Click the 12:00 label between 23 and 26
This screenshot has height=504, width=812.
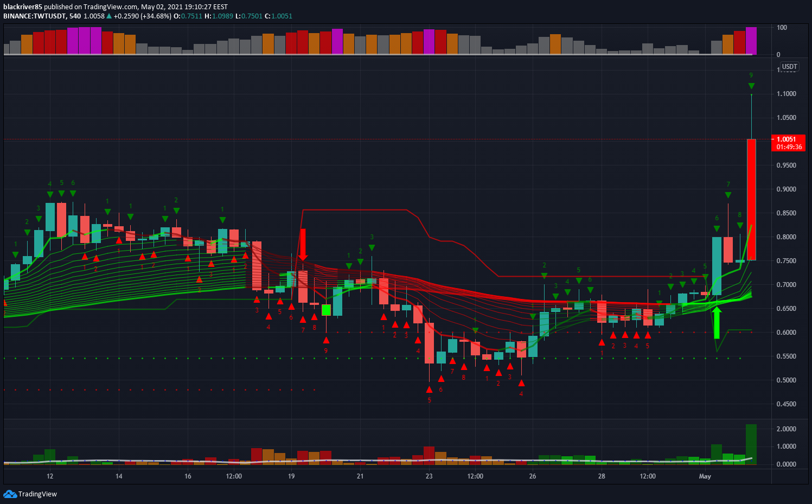tap(475, 476)
